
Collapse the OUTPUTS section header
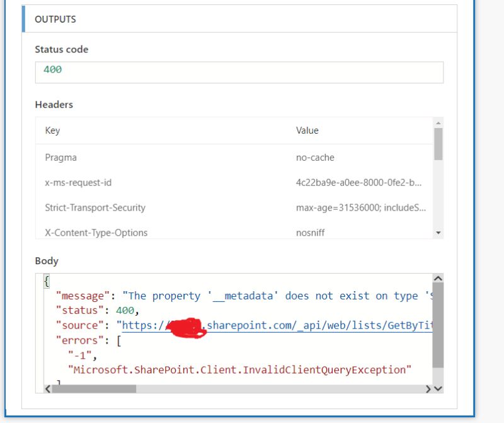55,19
